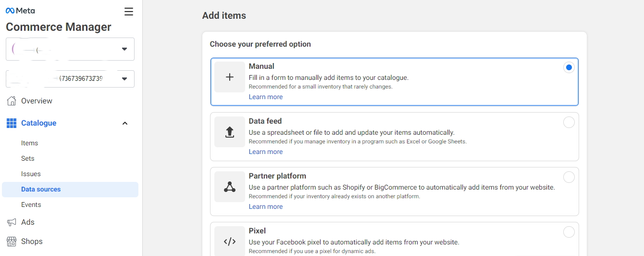
Task: Click the Data feed upload icon
Action: pyautogui.click(x=230, y=132)
